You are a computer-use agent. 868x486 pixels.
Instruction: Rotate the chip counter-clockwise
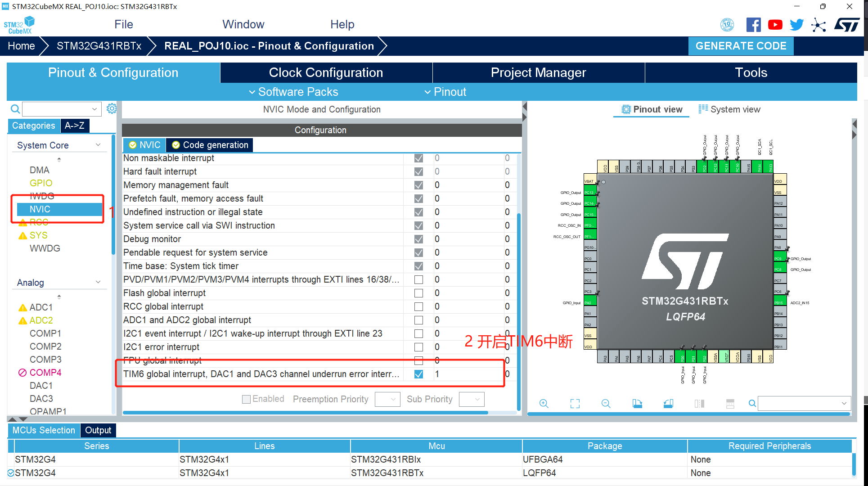point(668,404)
